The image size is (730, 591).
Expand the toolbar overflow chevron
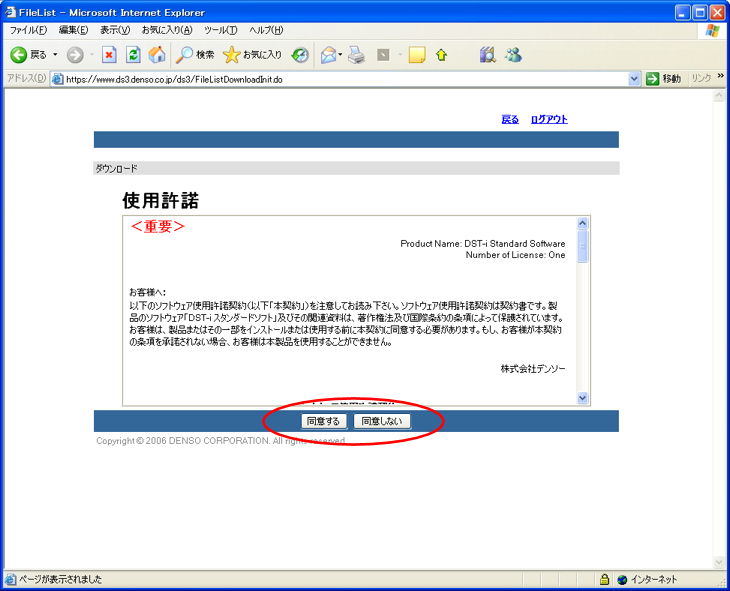click(721, 75)
